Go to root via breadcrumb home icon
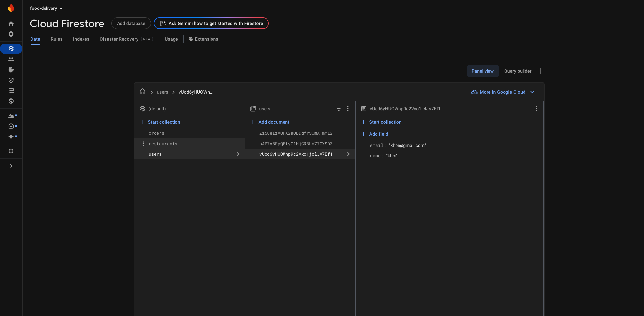 tap(142, 92)
